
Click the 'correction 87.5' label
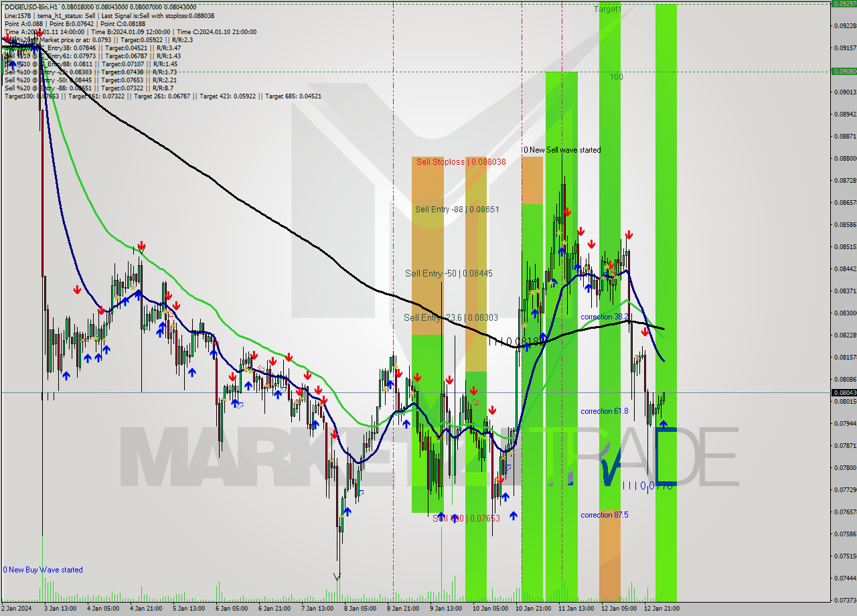[604, 515]
